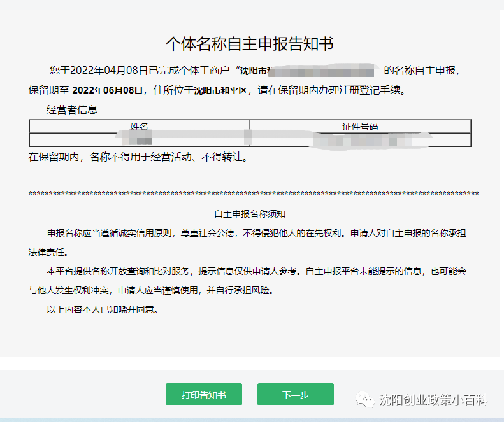Click the sentence 以上内容本人已知晓并同意
The height and width of the screenshot is (422, 504).
102,309
